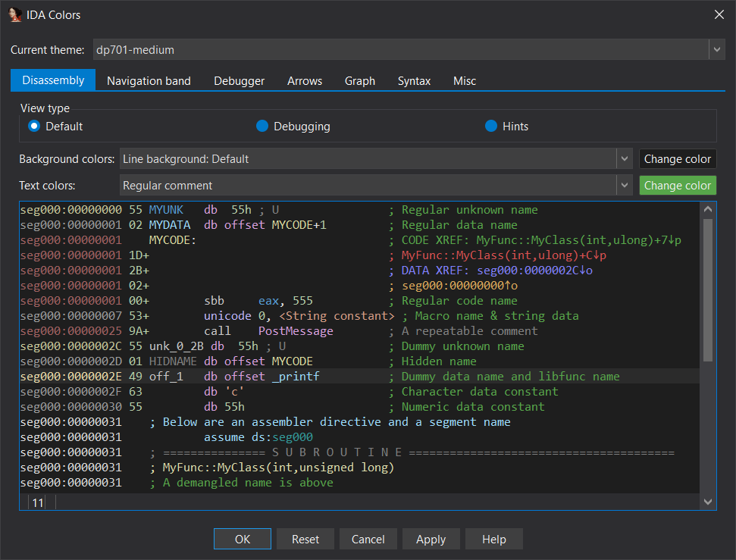The width and height of the screenshot is (736, 560).
Task: Switch to the Debugger tab
Action: (x=239, y=80)
